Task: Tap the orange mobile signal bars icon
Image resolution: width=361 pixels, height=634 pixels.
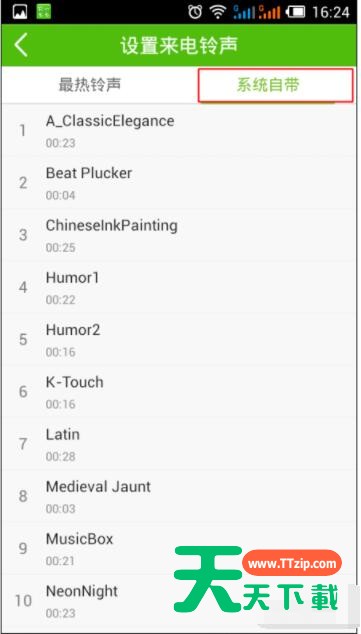Action: [269, 13]
